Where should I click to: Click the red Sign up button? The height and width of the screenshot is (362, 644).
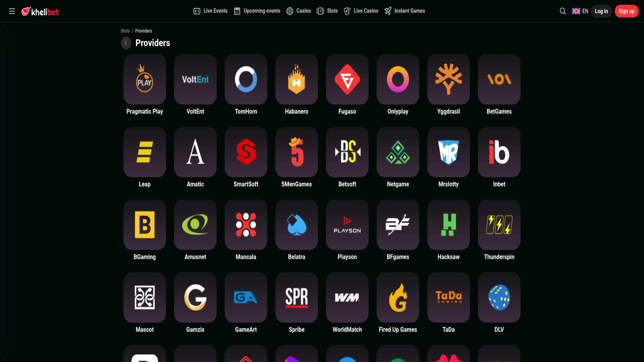(627, 11)
